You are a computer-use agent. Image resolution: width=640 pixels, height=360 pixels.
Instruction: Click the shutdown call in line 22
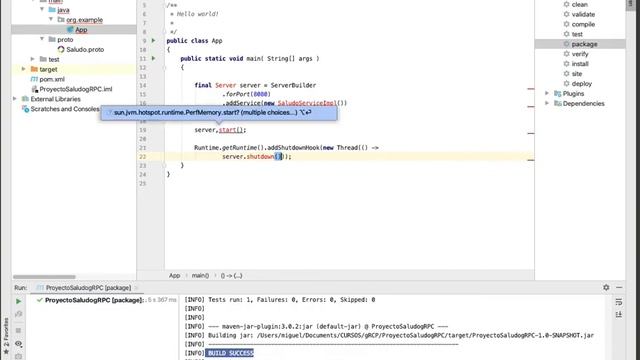(x=260, y=157)
